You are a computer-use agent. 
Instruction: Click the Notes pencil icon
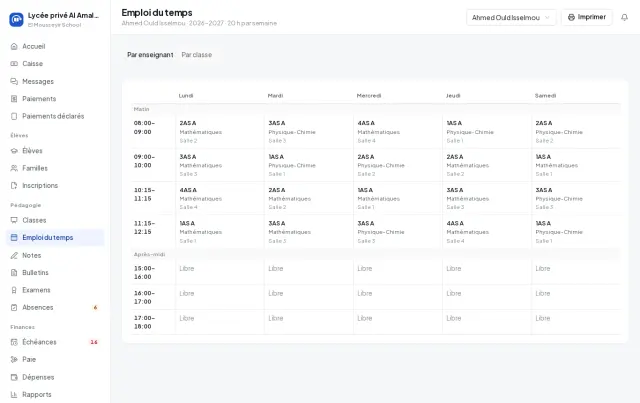pyautogui.click(x=14, y=255)
